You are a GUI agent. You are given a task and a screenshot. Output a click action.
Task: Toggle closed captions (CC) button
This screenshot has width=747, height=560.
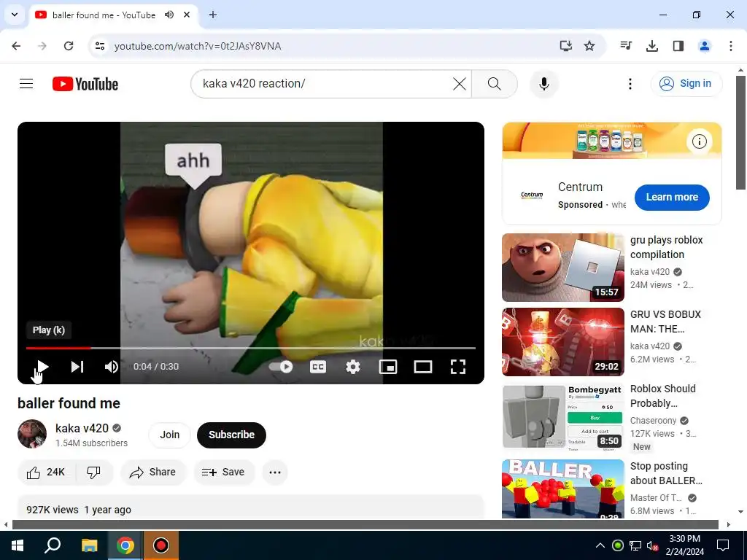318,367
